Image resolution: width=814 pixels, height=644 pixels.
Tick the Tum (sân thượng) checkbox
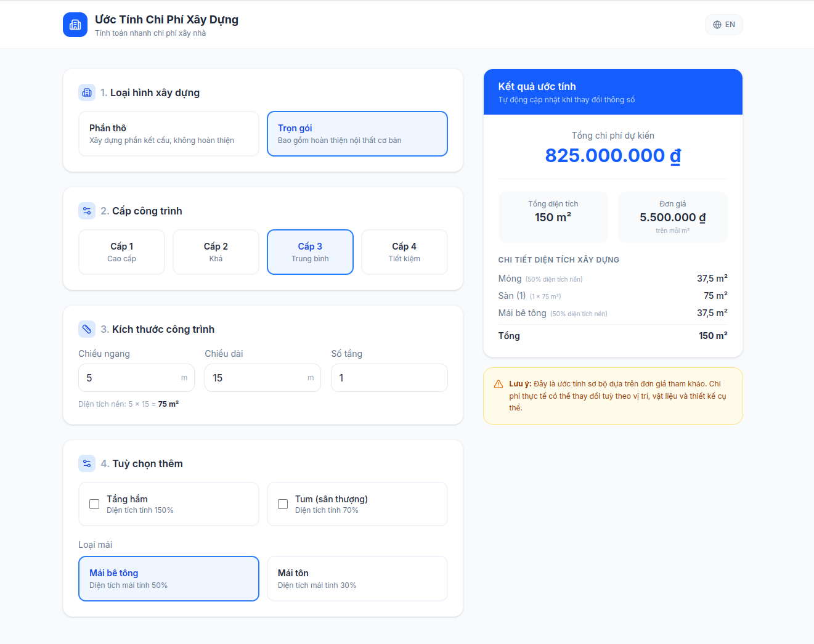(283, 504)
